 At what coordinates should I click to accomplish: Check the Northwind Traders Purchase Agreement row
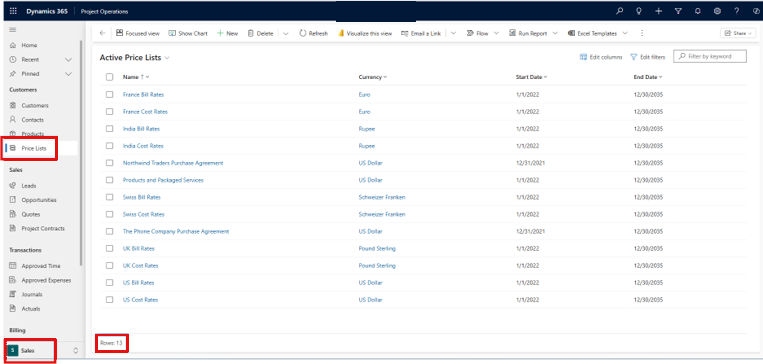pyautogui.click(x=109, y=163)
